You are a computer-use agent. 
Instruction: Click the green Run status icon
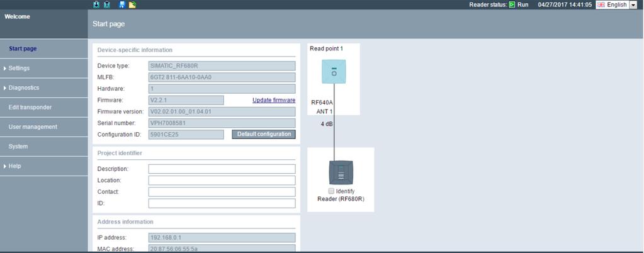(x=512, y=5)
